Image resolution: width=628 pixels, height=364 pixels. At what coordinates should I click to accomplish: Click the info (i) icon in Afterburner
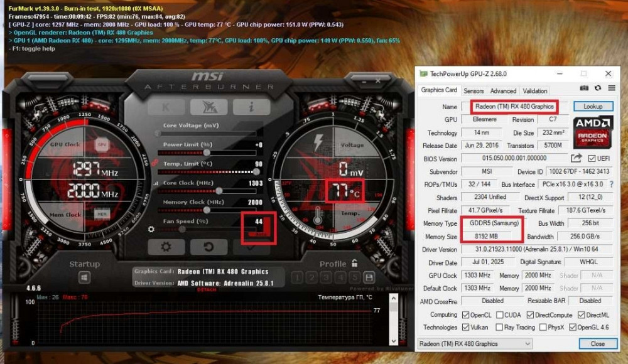click(252, 105)
